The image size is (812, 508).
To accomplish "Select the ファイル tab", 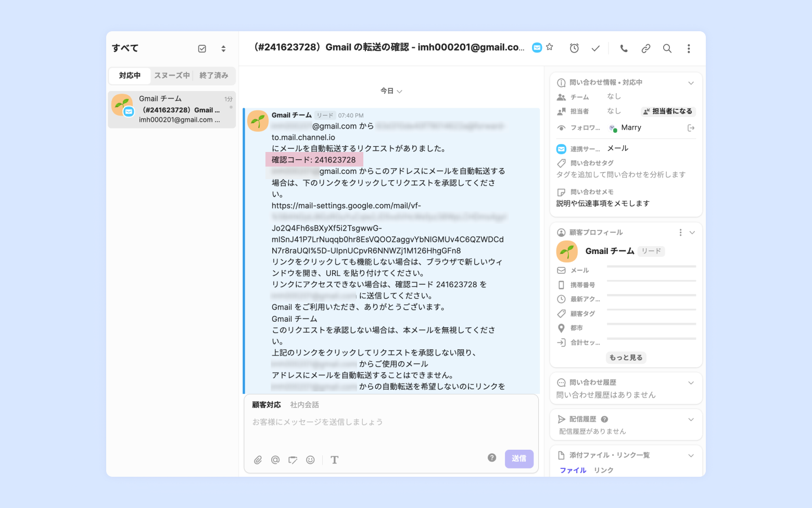I will pos(573,471).
